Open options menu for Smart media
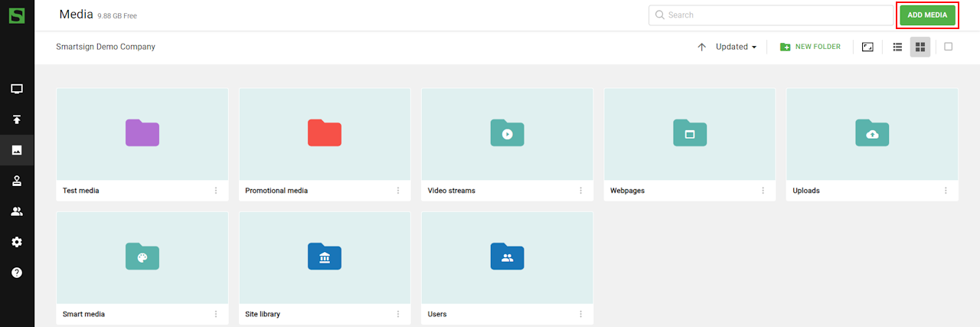This screenshot has height=327, width=980. pyautogui.click(x=216, y=314)
